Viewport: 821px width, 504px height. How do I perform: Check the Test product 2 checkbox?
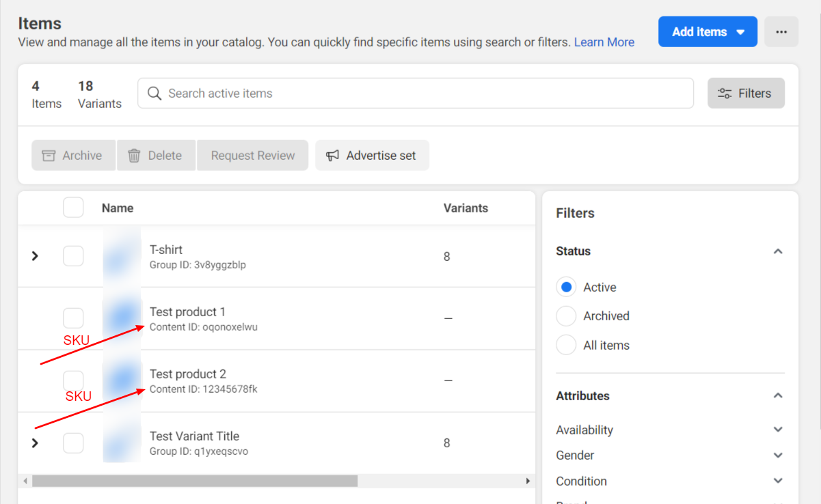[73, 380]
